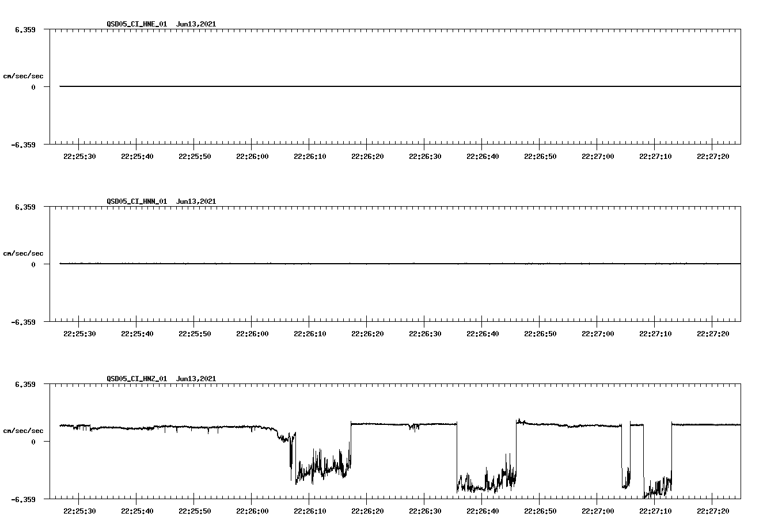Image resolution: width=782 pixels, height=532 pixels.
Task: Click the 22:25:50 time label under HNZ plot
Action: pyautogui.click(x=195, y=511)
